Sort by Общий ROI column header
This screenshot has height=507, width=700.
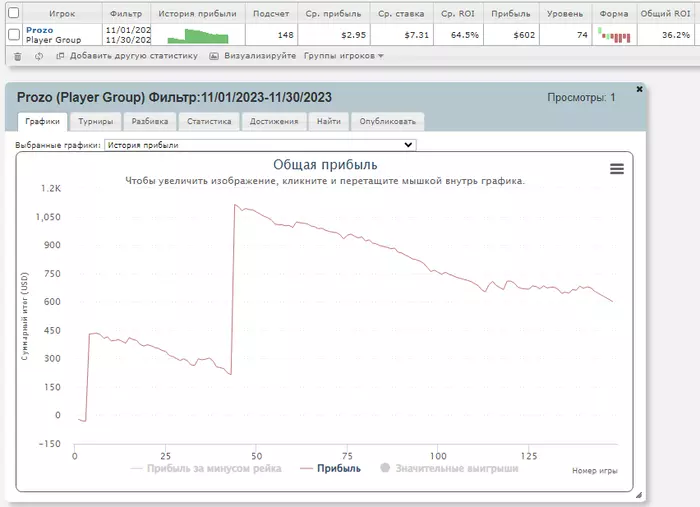tap(665, 13)
